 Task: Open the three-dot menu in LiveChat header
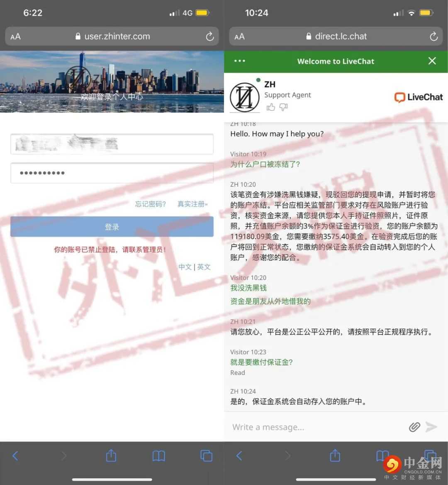239,61
